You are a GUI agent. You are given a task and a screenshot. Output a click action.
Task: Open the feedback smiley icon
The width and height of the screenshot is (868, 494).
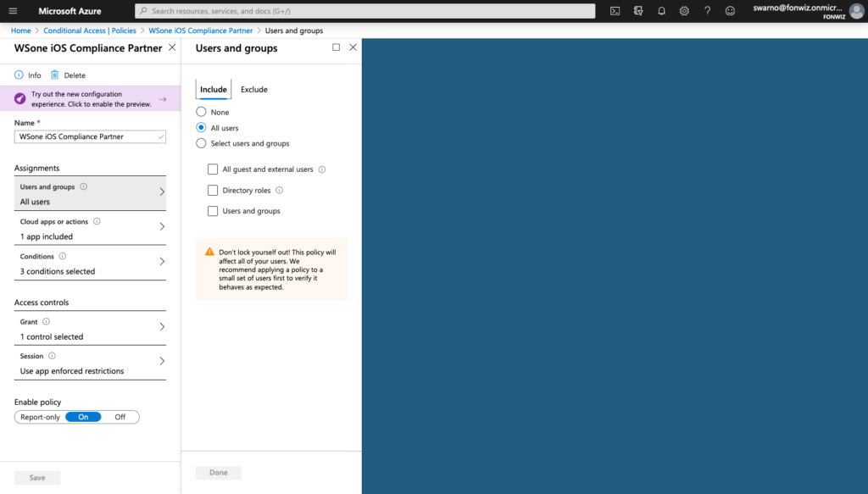coord(730,11)
